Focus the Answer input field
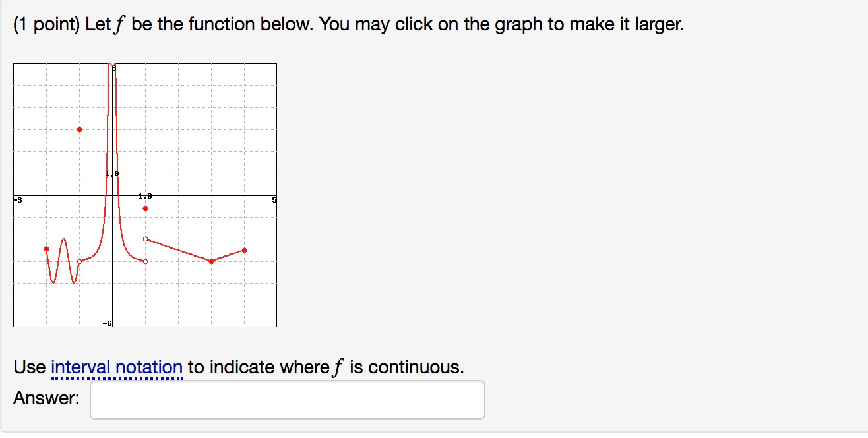This screenshot has height=438, width=868. [x=288, y=400]
